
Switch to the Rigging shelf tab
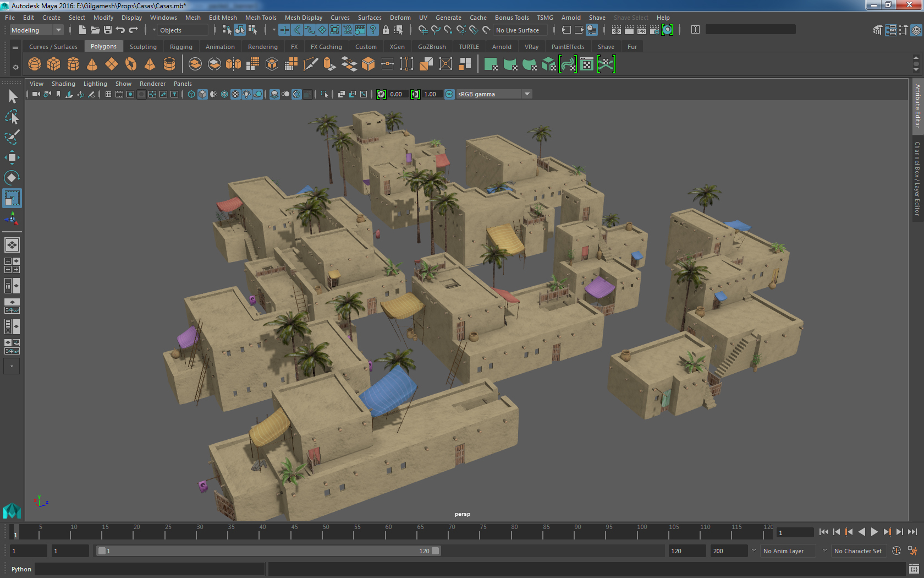click(181, 47)
